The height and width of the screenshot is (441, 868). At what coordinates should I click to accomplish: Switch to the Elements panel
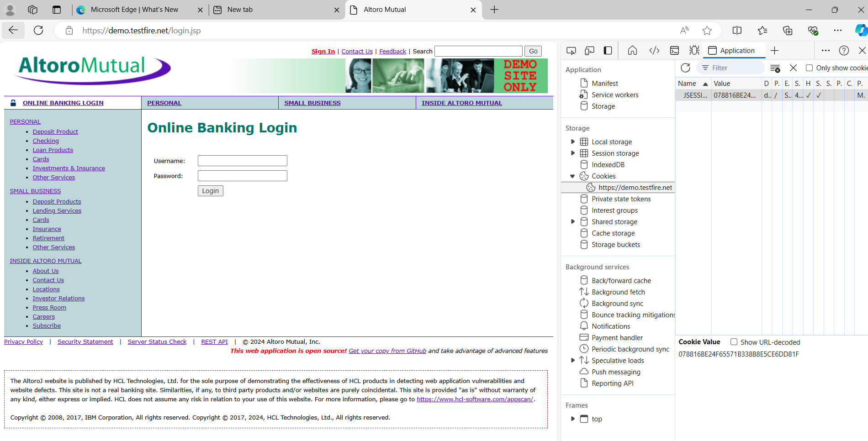654,50
